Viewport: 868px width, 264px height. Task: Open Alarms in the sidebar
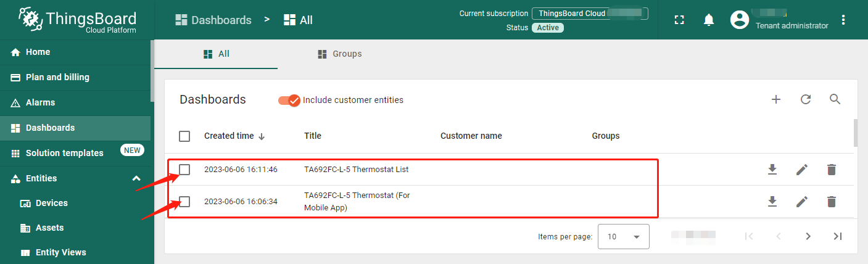(75, 102)
